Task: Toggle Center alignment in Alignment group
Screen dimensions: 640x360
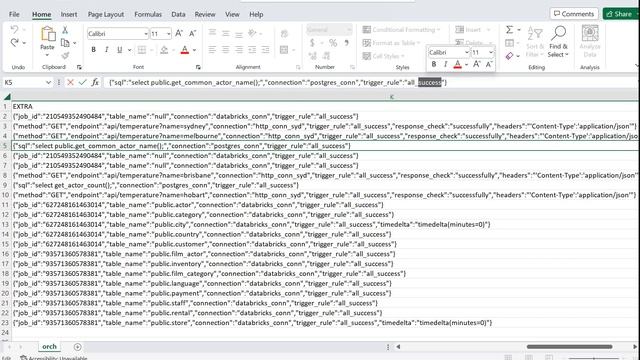Action: click(225, 50)
